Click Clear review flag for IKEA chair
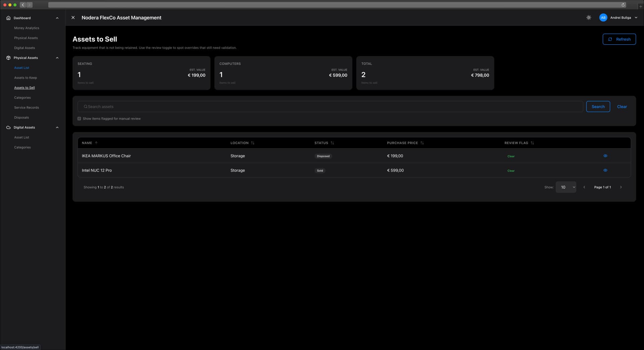Viewport: 644px width, 350px height. pyautogui.click(x=511, y=156)
